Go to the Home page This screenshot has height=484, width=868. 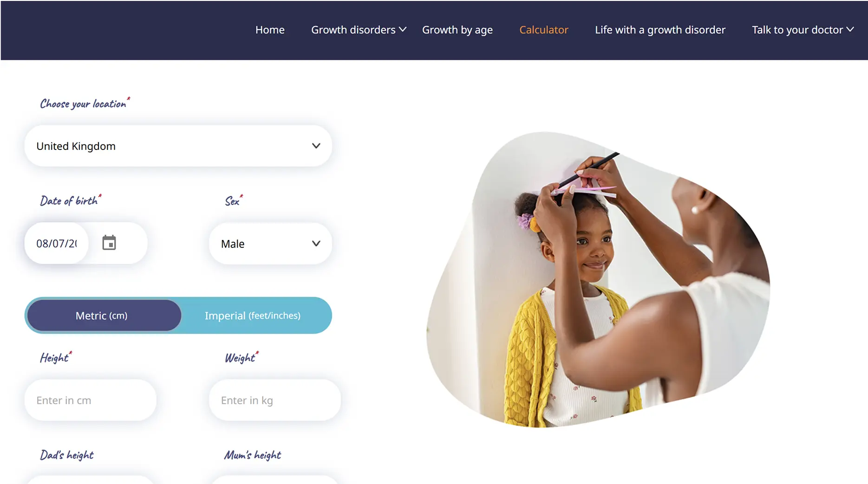click(270, 30)
